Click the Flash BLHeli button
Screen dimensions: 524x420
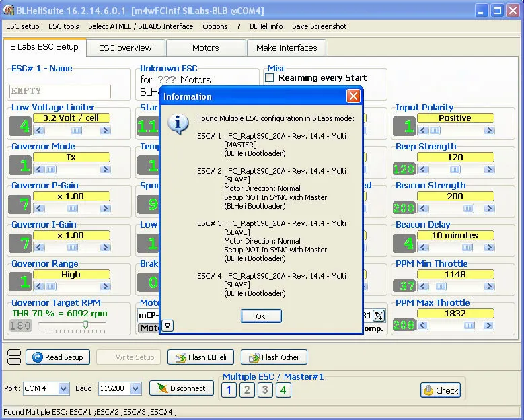coord(200,357)
